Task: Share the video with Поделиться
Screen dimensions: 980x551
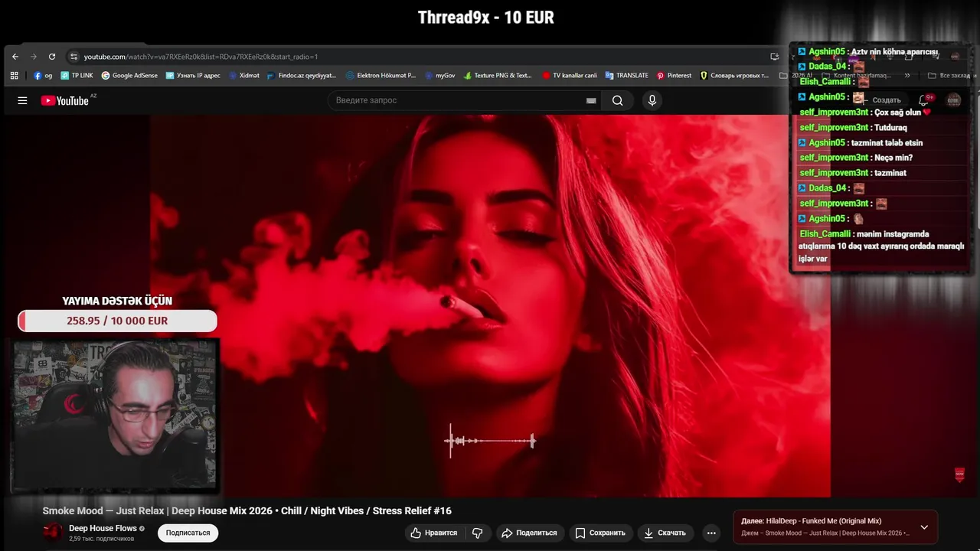Action: click(530, 533)
